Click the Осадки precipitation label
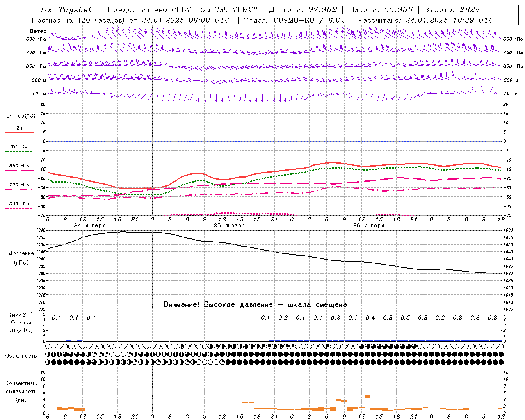This screenshot has width=525, height=420. [21, 322]
